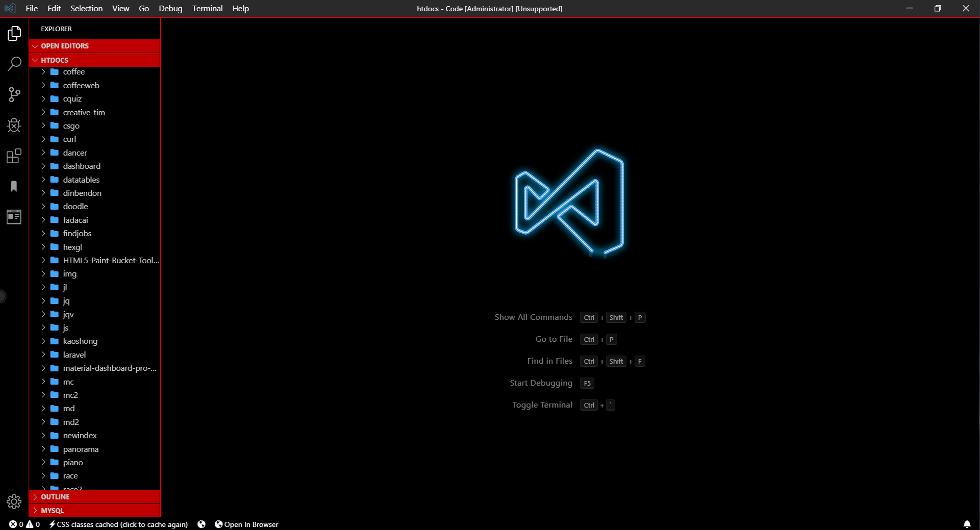Select the jqv folder
980x530 pixels.
[x=95, y=314]
